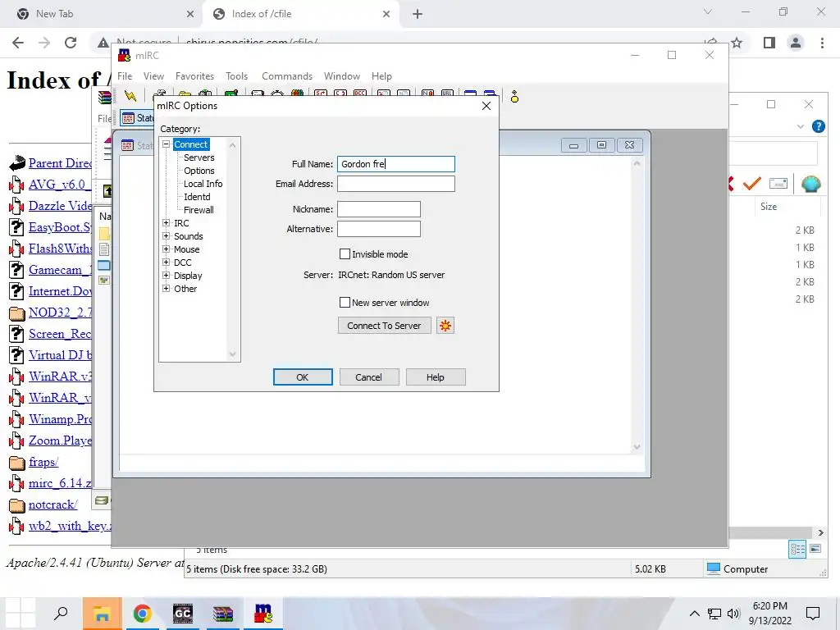
Task: Click the orange checkmark icon in background window
Action: pos(751,184)
